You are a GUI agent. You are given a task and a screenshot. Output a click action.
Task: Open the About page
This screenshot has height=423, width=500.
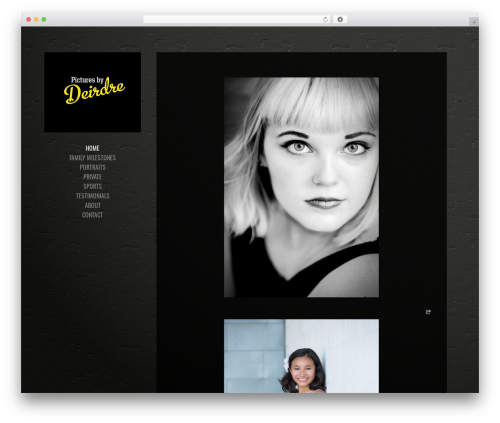coord(92,205)
